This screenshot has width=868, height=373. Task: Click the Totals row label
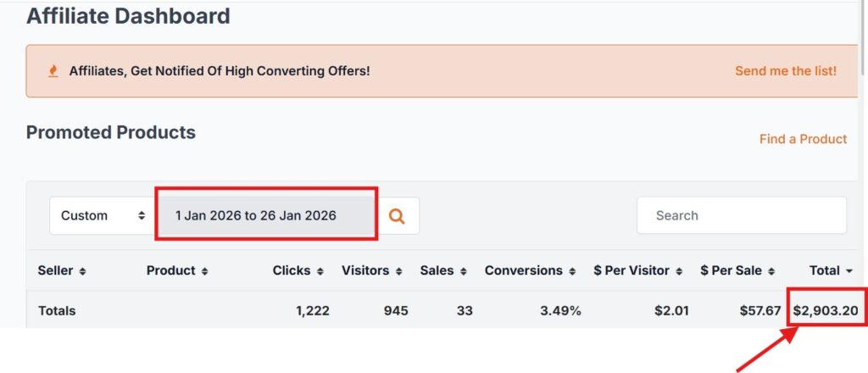point(57,311)
